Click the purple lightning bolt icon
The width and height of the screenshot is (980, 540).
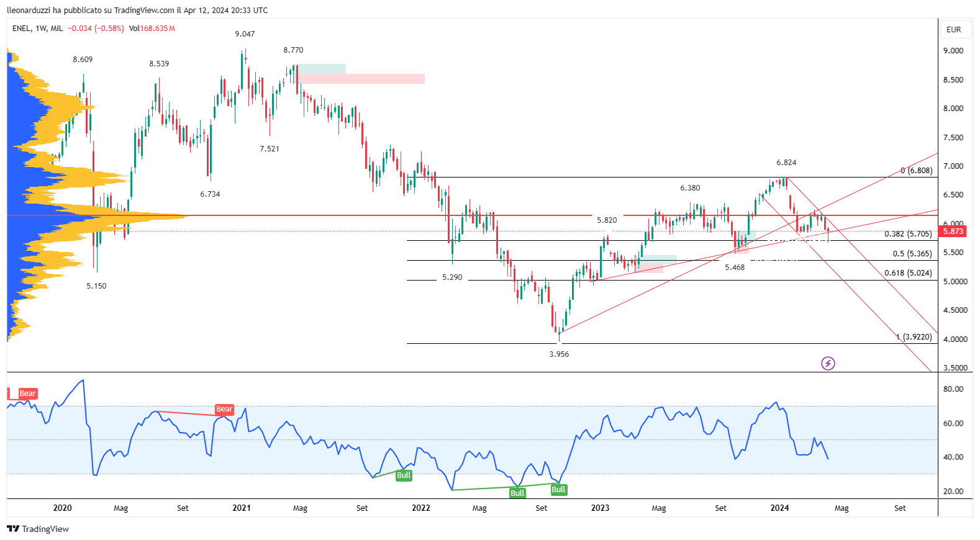click(x=828, y=363)
